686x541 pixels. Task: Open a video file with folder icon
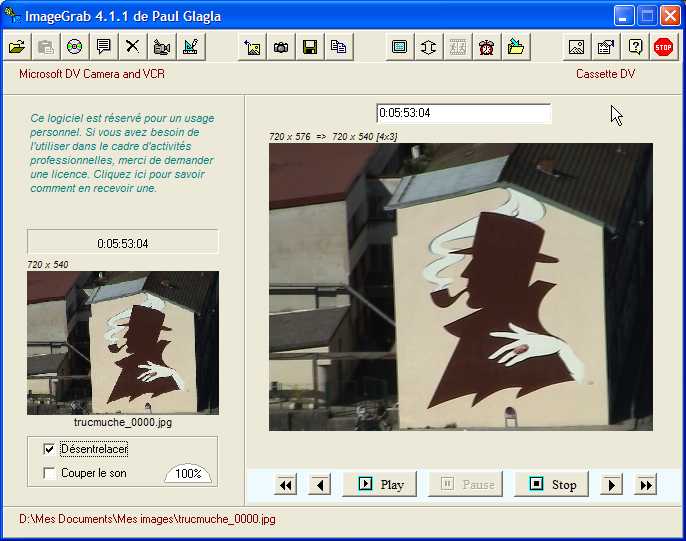tap(17, 46)
